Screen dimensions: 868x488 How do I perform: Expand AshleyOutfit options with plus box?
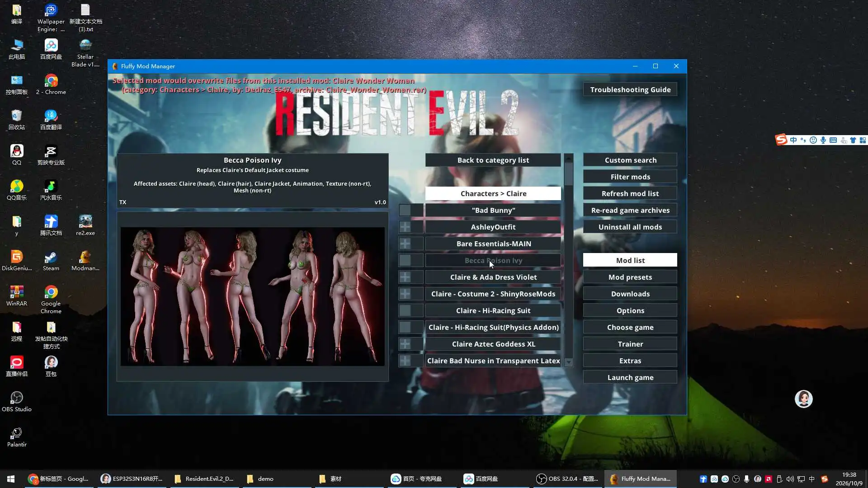[x=405, y=227]
